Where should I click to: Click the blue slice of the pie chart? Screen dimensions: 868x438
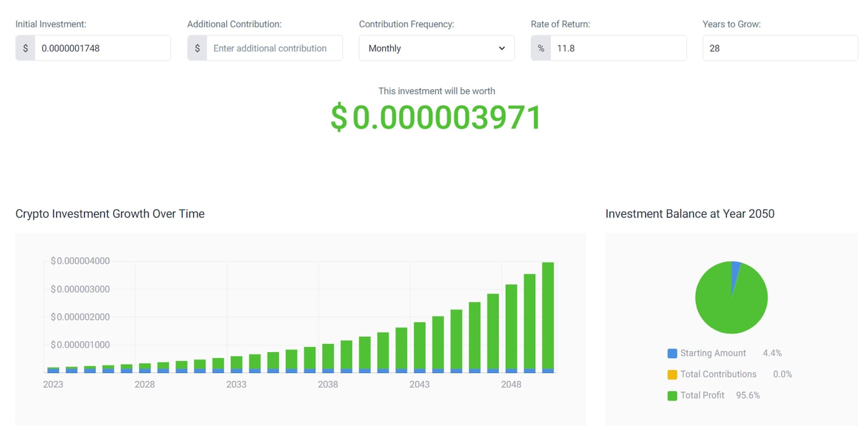point(735,269)
